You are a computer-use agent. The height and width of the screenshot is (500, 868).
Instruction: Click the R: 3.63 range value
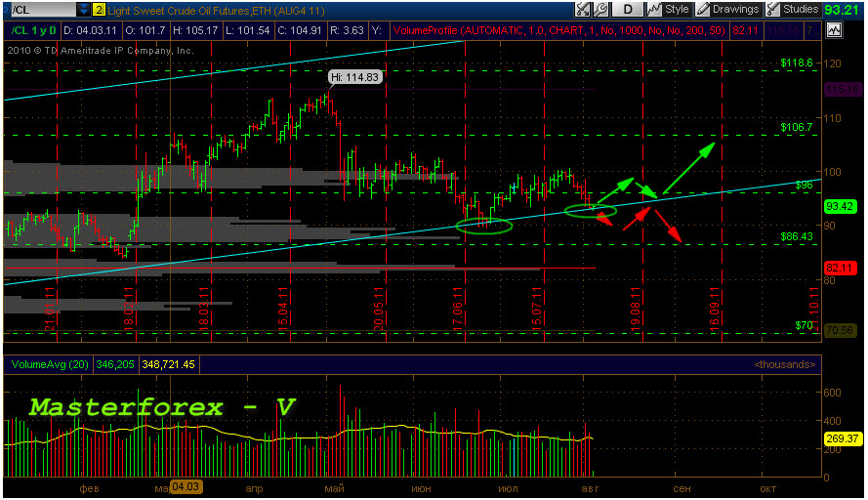tap(347, 30)
